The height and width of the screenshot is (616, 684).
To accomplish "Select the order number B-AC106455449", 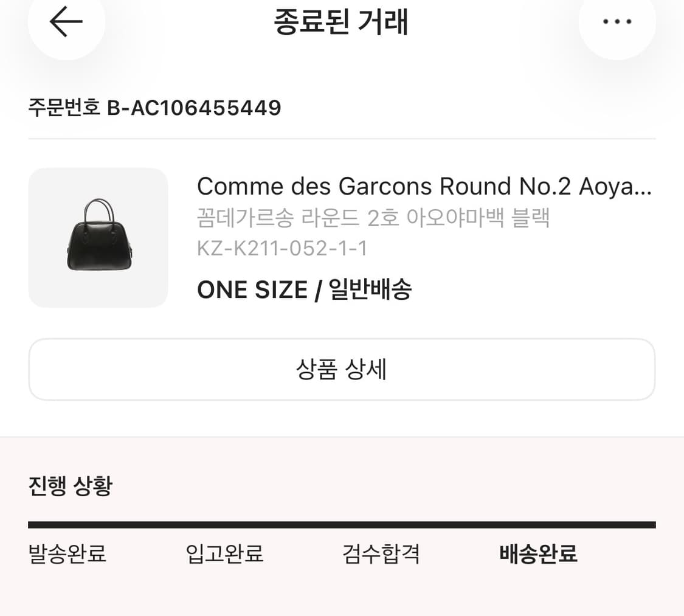I will click(155, 108).
